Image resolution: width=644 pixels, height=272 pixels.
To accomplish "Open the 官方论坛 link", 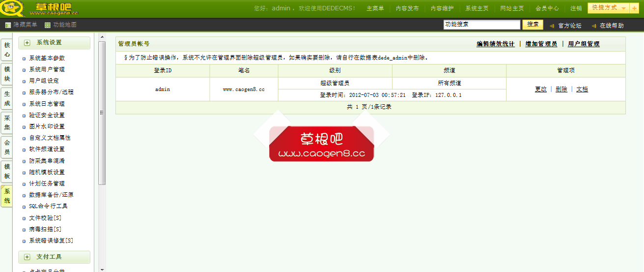I will click(x=570, y=26).
